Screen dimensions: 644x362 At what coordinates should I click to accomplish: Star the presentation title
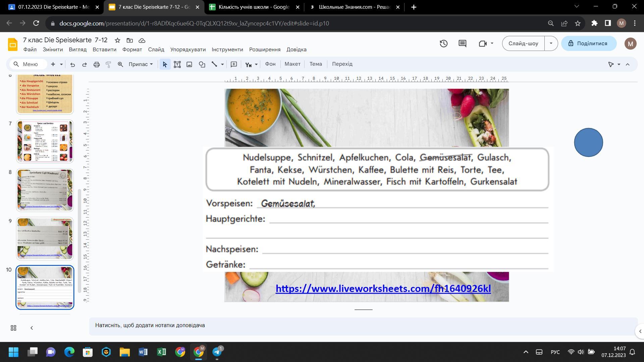pos(117,41)
